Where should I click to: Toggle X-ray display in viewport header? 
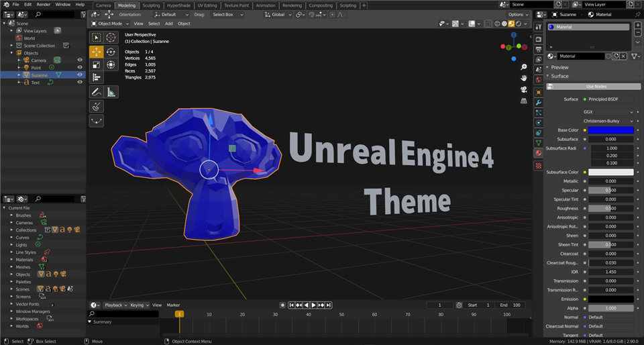[x=488, y=23]
